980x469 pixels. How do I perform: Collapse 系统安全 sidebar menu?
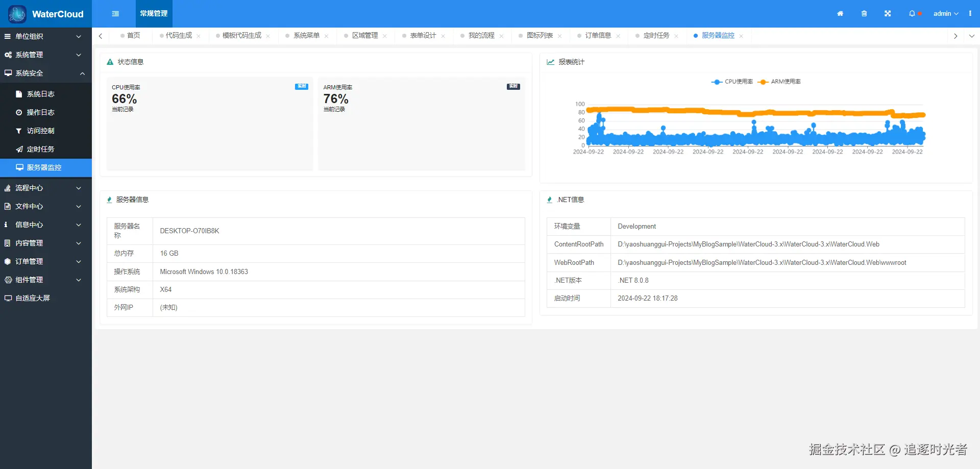(46, 73)
